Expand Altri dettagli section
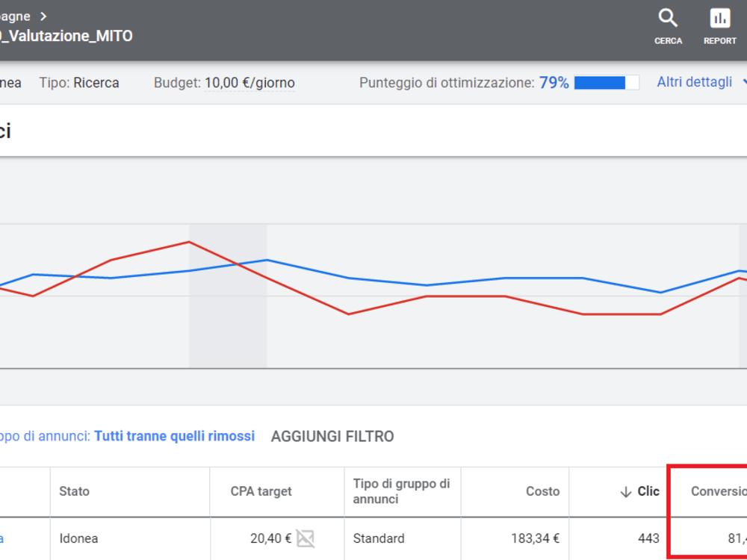 pyautogui.click(x=701, y=82)
